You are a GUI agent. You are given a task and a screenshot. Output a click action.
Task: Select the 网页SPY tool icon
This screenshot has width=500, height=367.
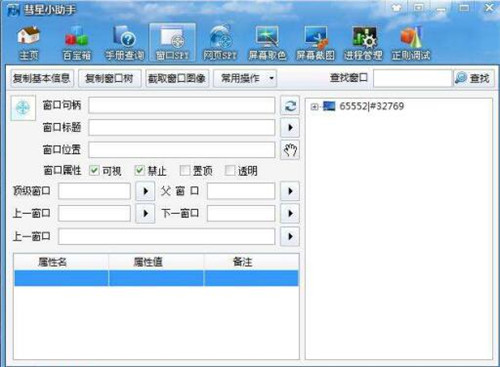coord(220,43)
